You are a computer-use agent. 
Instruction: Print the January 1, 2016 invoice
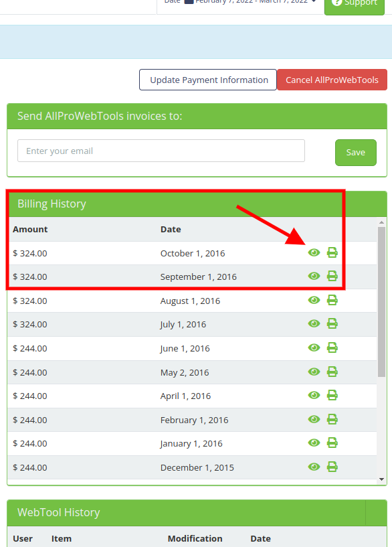click(x=332, y=443)
